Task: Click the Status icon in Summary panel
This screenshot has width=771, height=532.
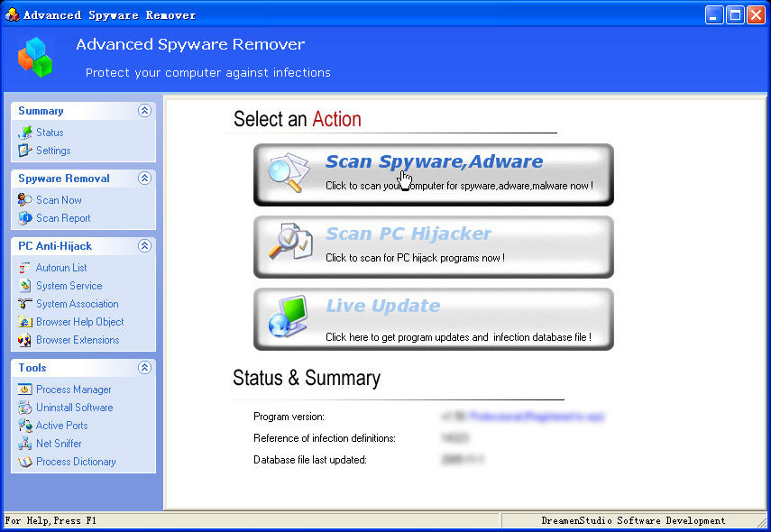Action: [25, 133]
